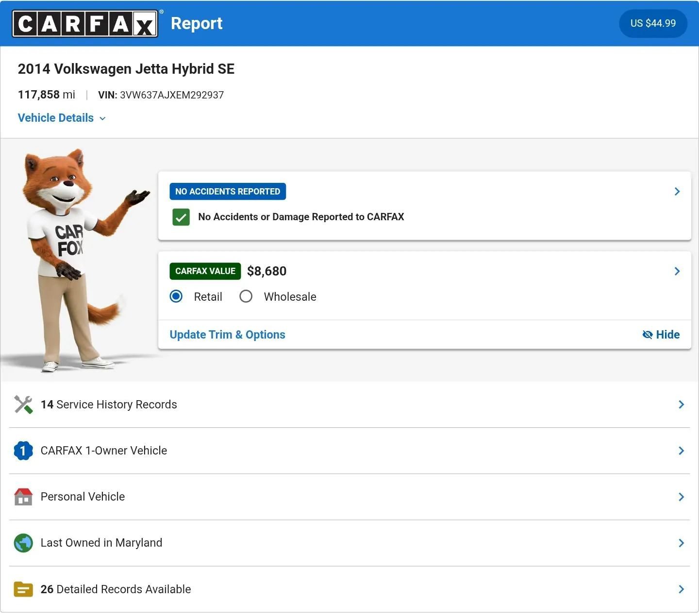Screen dimensions: 699x616
Task: Click the $8,680 value amount
Action: (x=266, y=271)
